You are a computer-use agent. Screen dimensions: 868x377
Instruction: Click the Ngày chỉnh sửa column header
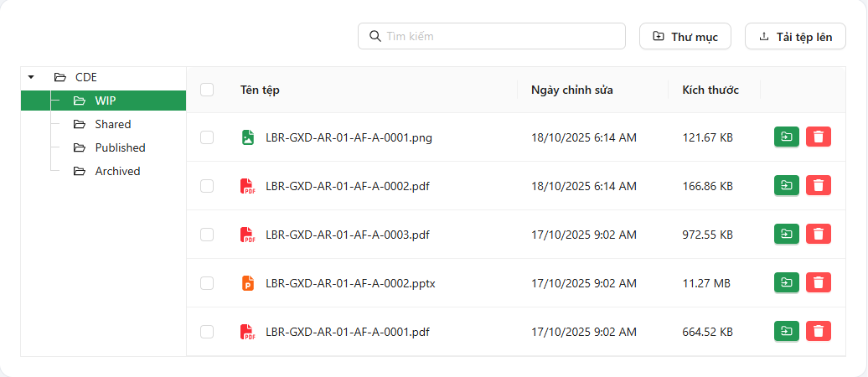pyautogui.click(x=572, y=90)
